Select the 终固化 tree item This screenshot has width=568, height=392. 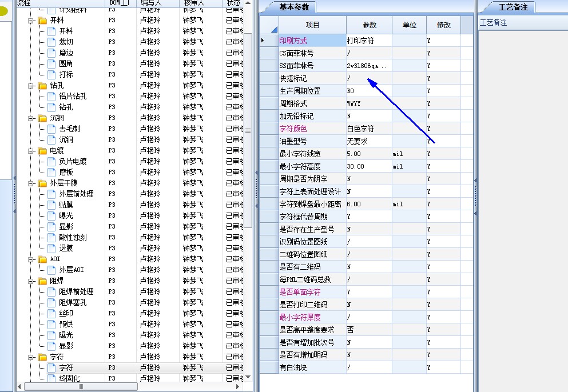tap(69, 378)
